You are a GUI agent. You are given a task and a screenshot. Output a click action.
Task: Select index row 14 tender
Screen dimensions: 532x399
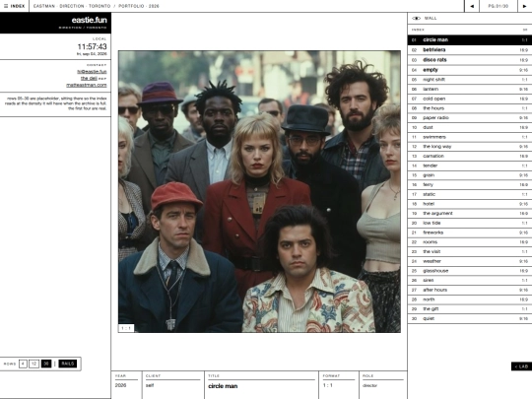pyautogui.click(x=470, y=166)
